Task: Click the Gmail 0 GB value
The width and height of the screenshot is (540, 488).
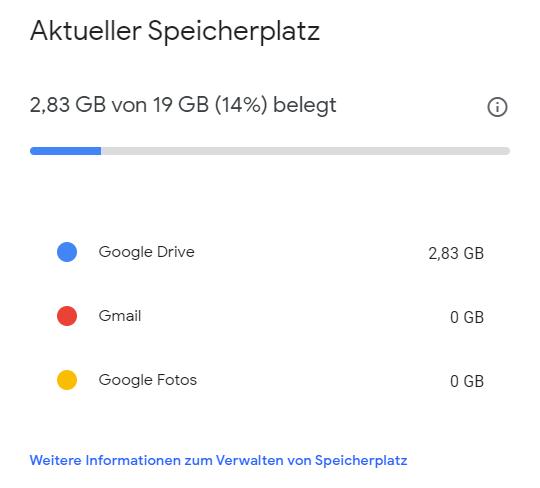Action: pyautogui.click(x=467, y=317)
